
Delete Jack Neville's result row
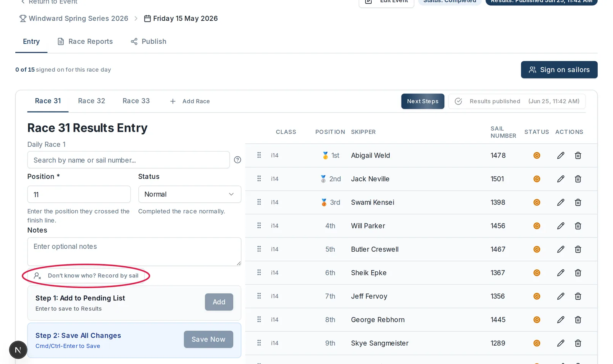coord(578,179)
